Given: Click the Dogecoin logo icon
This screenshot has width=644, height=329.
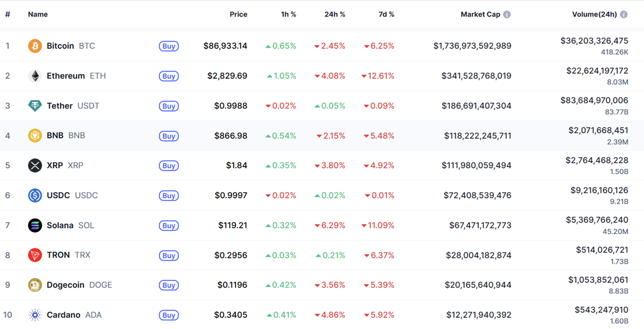Looking at the screenshot, I should click(x=35, y=285).
